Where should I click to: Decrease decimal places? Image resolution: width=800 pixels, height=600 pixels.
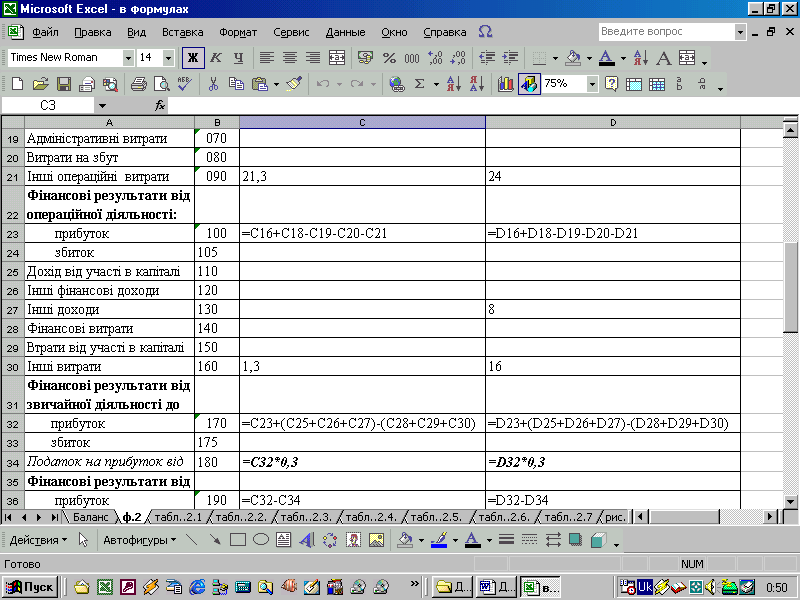point(458,58)
